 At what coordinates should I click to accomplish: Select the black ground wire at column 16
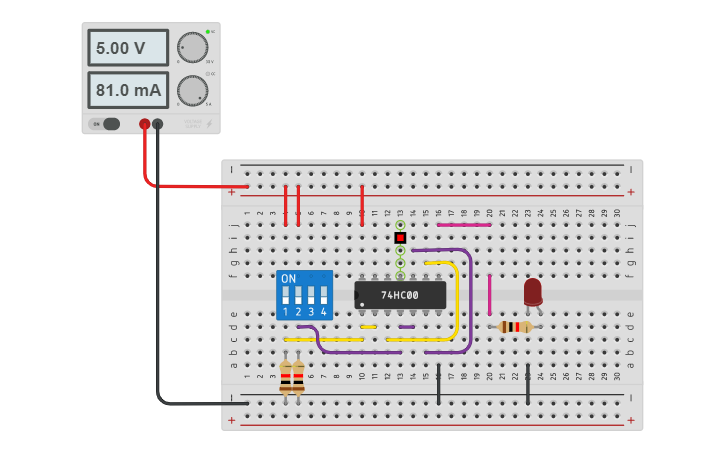tap(439, 384)
